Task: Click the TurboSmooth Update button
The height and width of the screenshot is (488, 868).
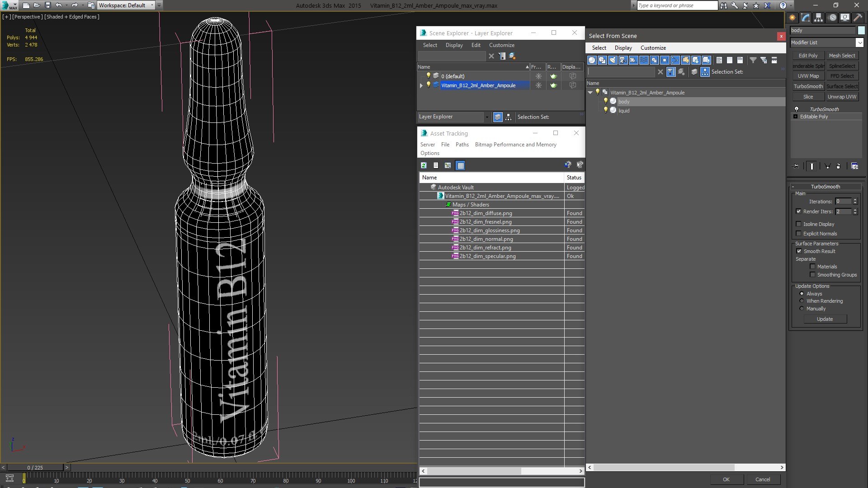Action: tap(825, 319)
